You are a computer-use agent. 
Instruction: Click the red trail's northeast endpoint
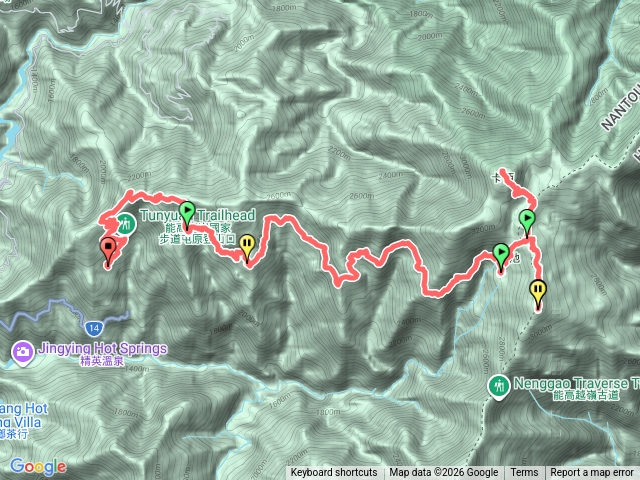pyautogui.click(x=503, y=171)
